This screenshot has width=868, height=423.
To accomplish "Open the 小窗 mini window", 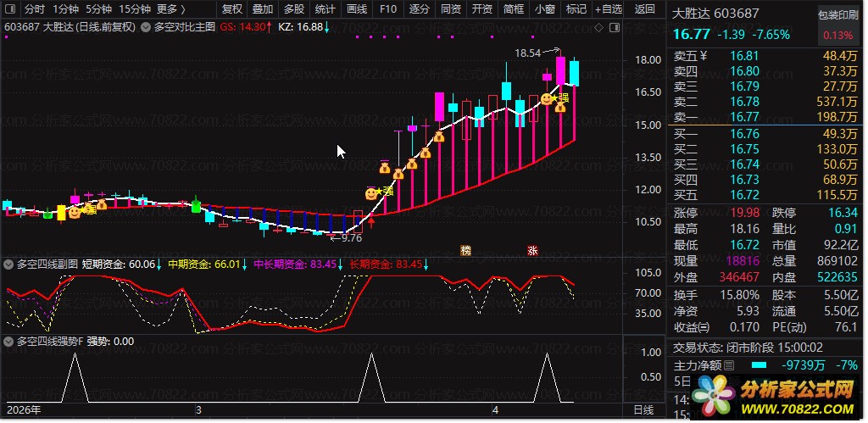I will [545, 8].
